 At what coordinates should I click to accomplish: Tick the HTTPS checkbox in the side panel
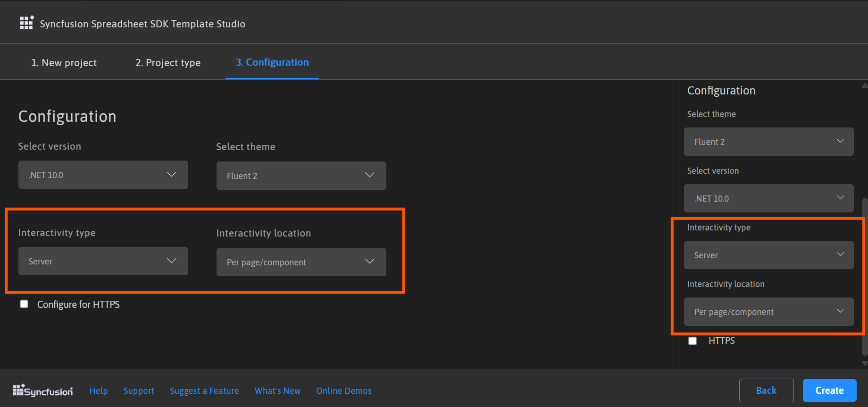(693, 341)
